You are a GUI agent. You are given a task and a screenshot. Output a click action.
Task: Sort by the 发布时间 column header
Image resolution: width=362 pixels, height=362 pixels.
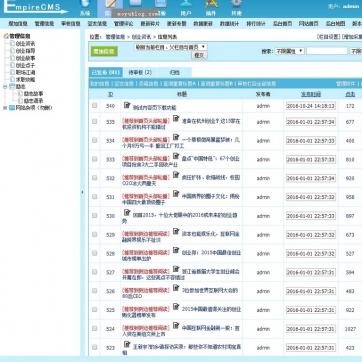[311, 94]
